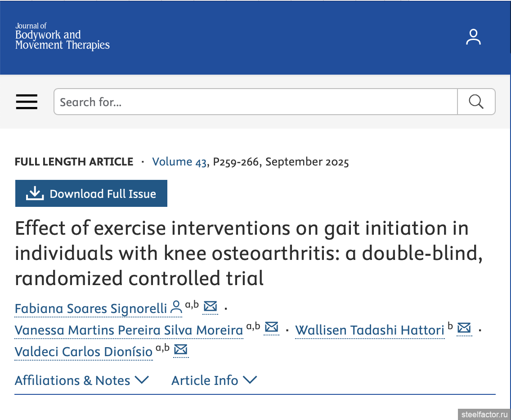Click the person icon beside Fabiana Soares Signorelli
The height and width of the screenshot is (420, 511).
pyautogui.click(x=176, y=308)
